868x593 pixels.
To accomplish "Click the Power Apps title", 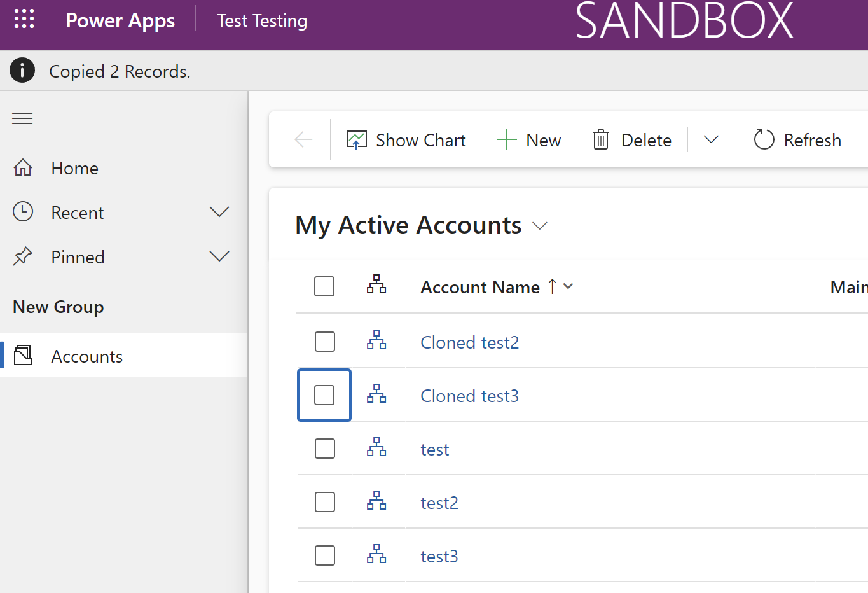I will point(120,20).
